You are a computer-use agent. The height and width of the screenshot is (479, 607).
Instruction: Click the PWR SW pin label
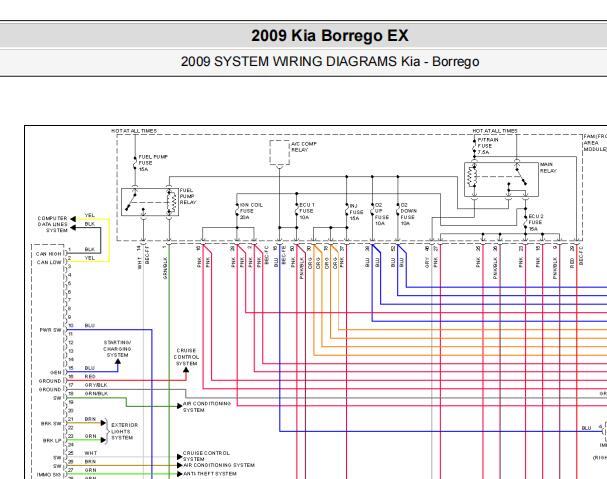[x=51, y=330]
